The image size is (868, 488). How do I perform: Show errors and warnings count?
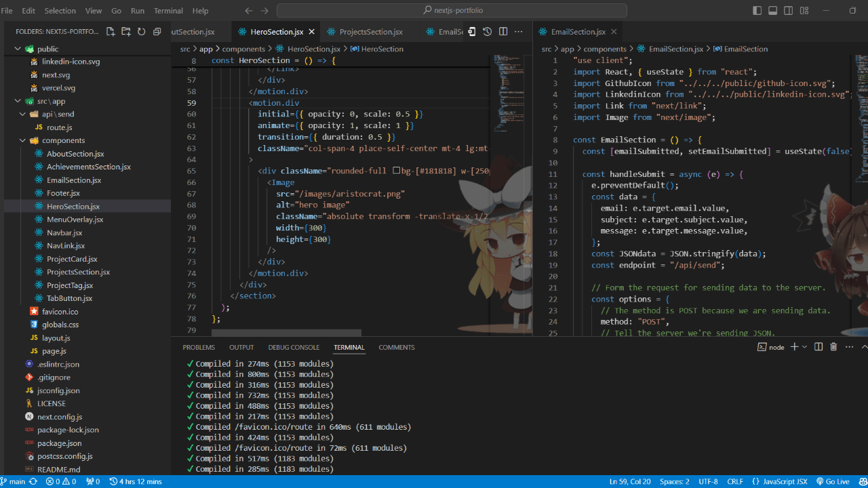[61, 482]
